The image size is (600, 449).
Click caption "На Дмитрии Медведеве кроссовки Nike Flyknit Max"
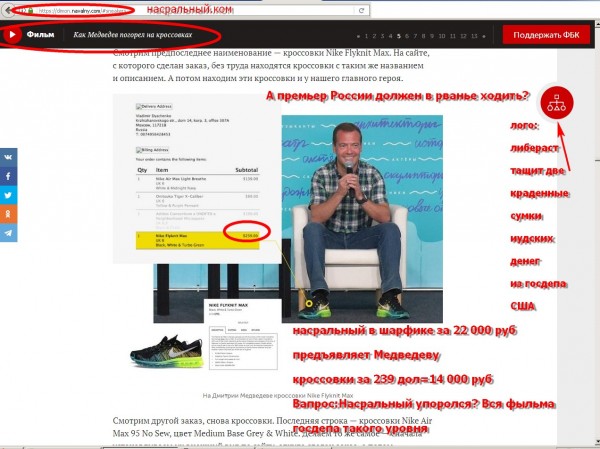pyautogui.click(x=278, y=395)
